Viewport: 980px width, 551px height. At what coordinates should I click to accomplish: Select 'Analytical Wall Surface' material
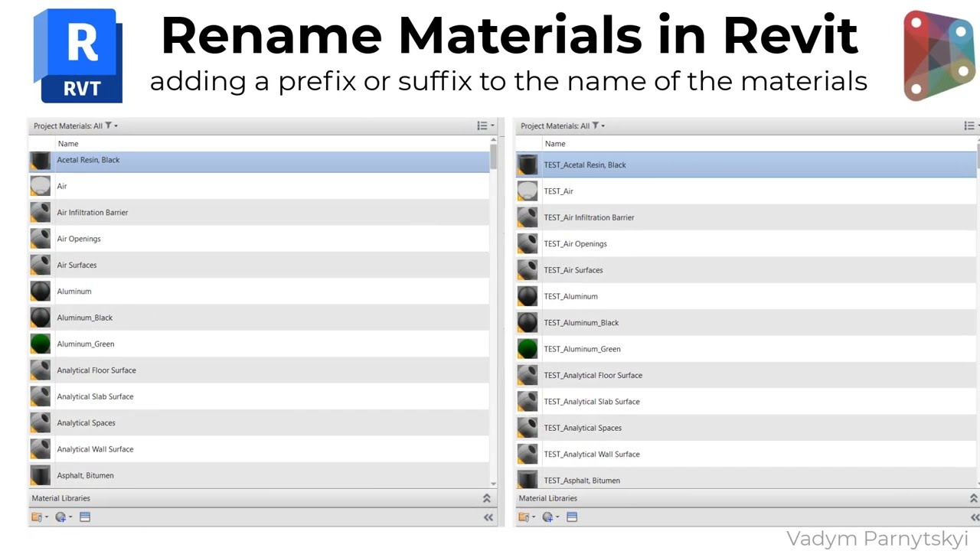pyautogui.click(x=259, y=449)
